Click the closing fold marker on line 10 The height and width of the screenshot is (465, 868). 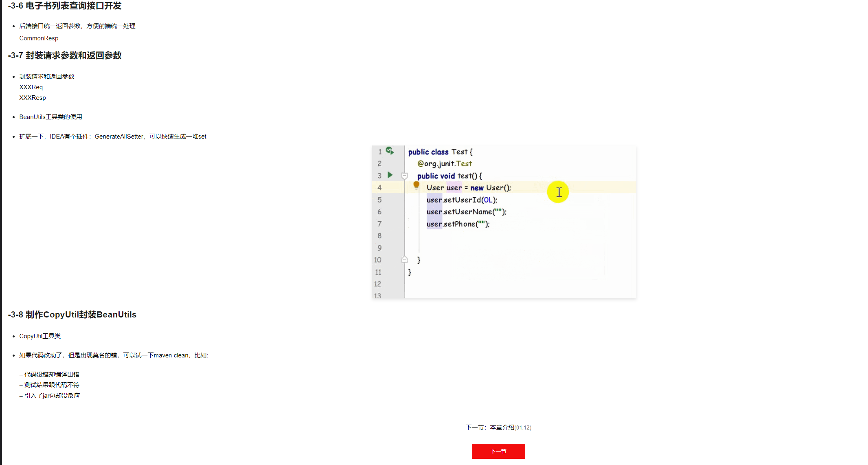tap(404, 260)
